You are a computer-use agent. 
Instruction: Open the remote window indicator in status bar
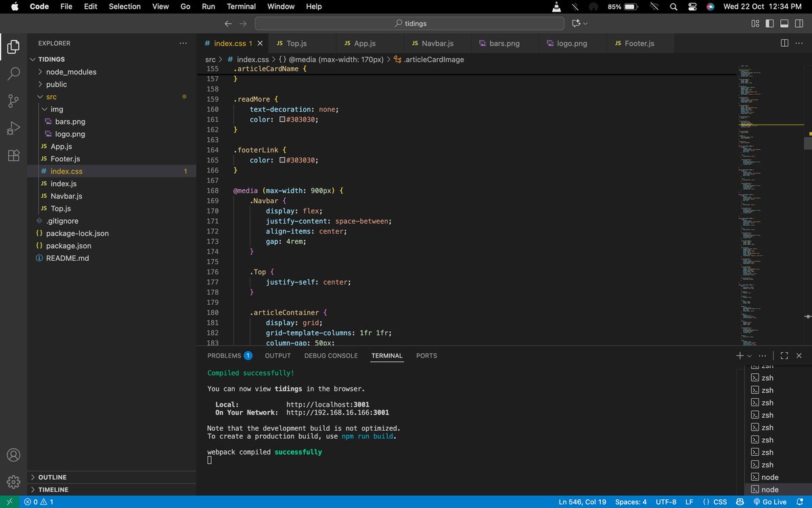coord(9,502)
